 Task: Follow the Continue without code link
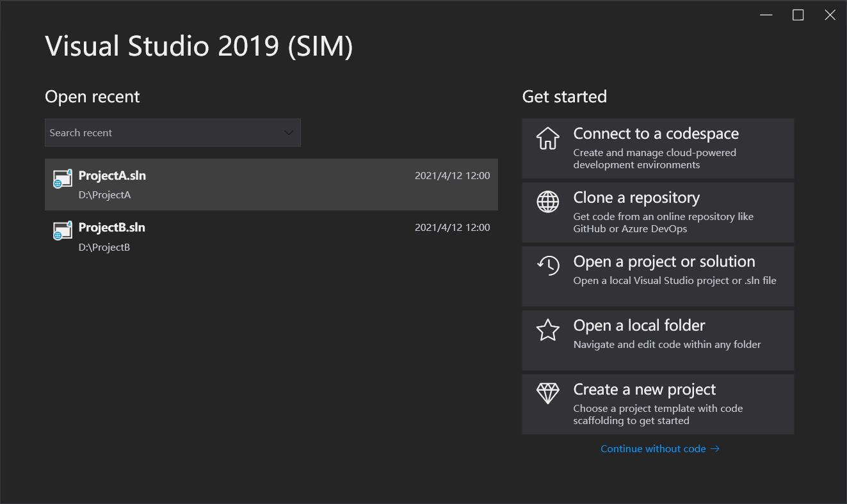click(653, 449)
